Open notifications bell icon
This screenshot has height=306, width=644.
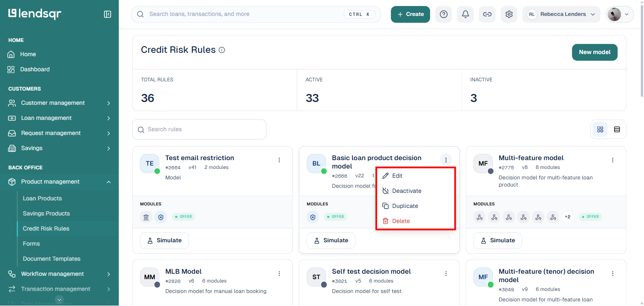pyautogui.click(x=465, y=14)
